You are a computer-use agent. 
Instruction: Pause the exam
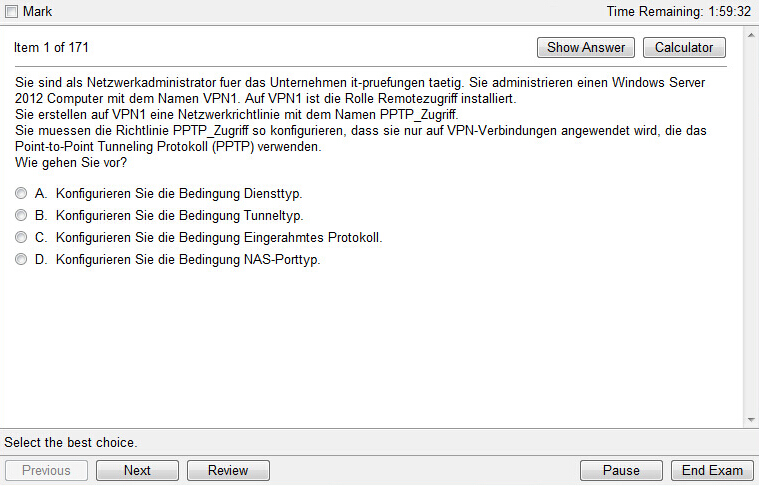point(621,470)
